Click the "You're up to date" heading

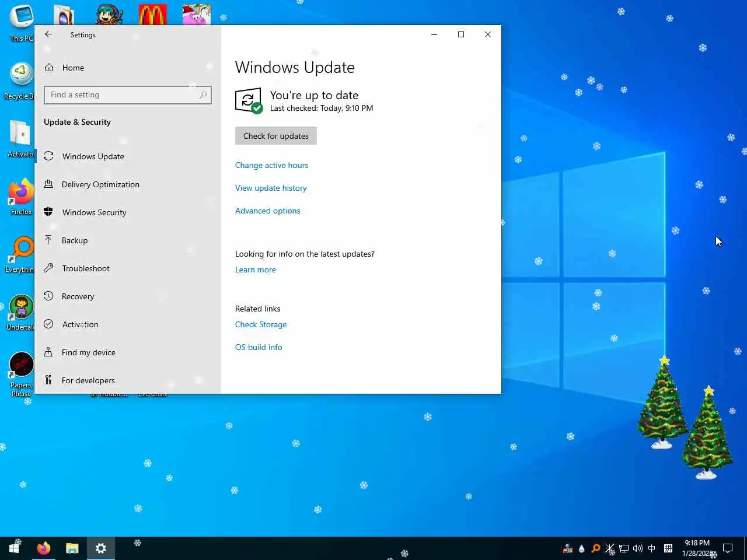coord(314,95)
